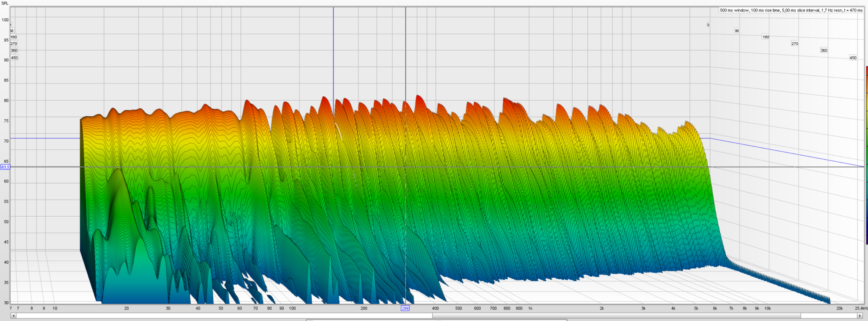Screen dimensions: 868x321
Task: Click the '3k' frequency axis label
Action: 643,308
